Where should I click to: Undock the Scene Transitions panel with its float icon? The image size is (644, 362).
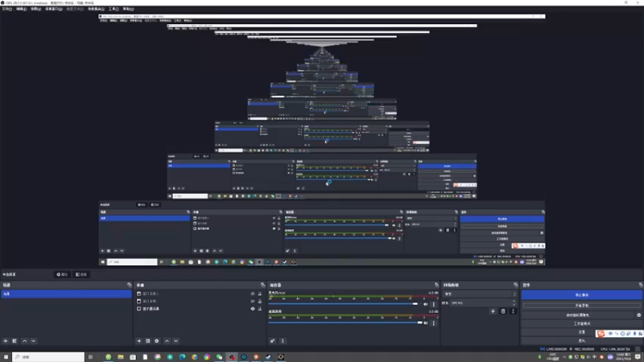[516, 285]
